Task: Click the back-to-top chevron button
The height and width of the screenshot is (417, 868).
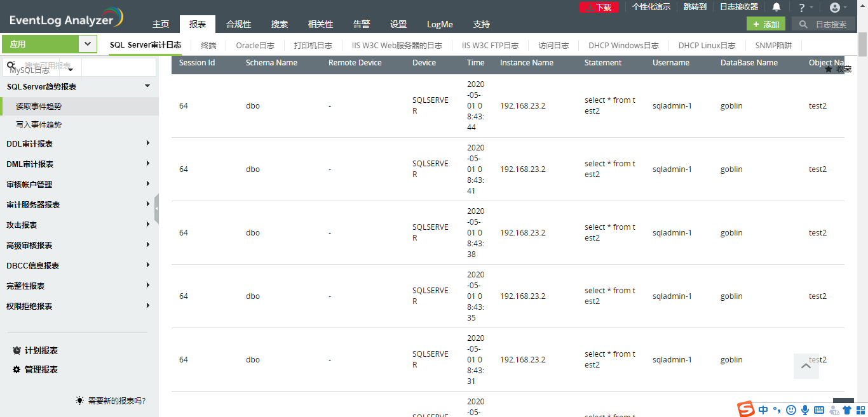Action: coord(806,366)
